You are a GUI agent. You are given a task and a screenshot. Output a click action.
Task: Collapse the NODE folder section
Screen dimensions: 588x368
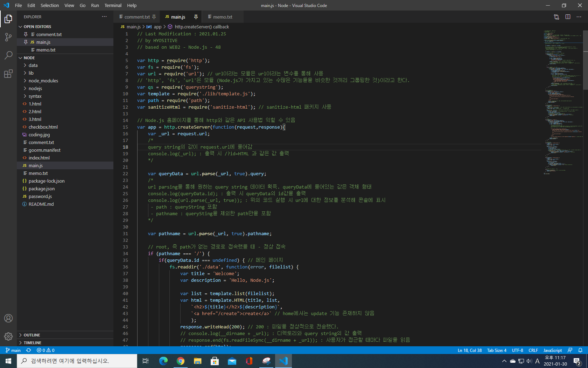coord(65,58)
